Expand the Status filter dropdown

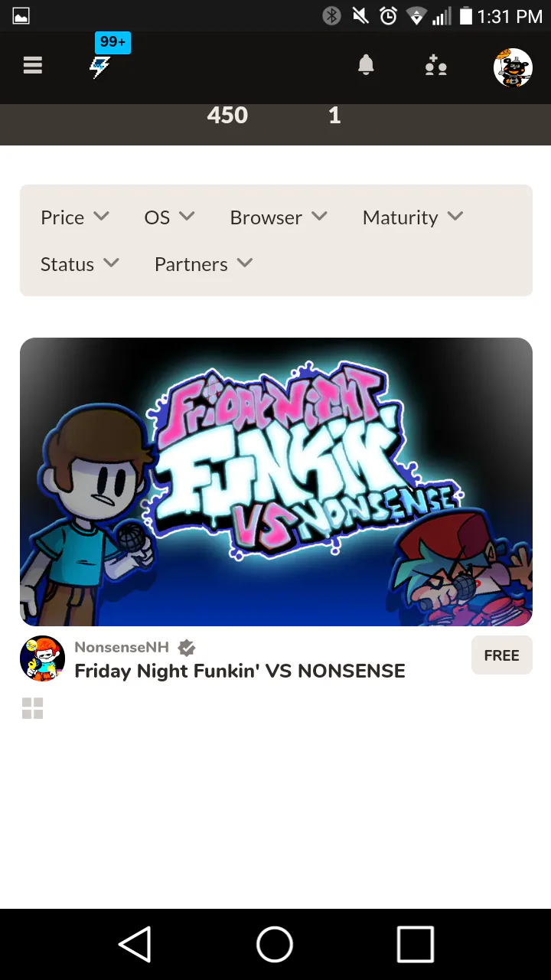point(80,264)
